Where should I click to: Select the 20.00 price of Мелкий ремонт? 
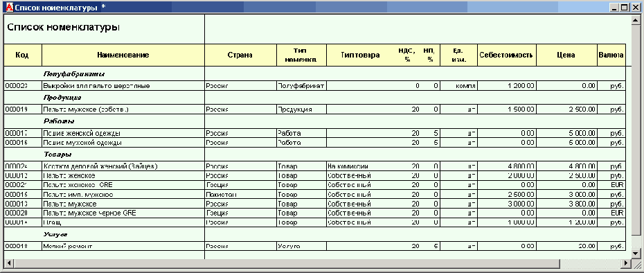click(566, 246)
